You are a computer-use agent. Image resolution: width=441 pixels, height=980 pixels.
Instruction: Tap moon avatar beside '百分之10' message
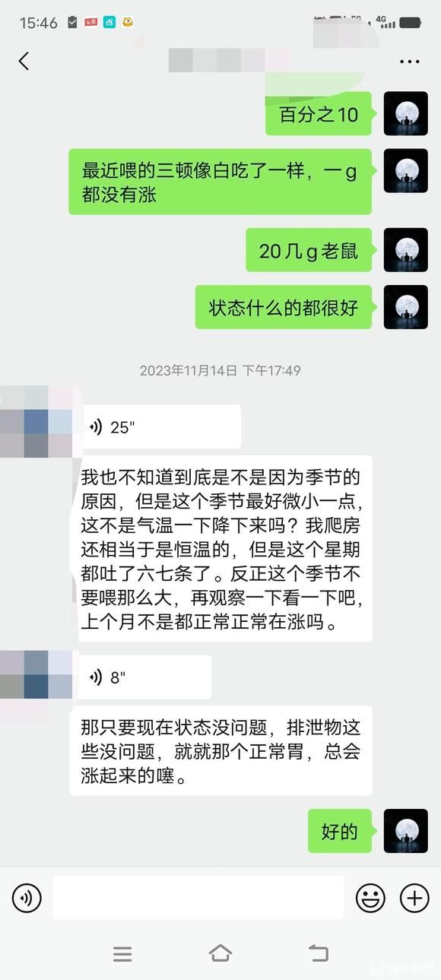(x=405, y=114)
